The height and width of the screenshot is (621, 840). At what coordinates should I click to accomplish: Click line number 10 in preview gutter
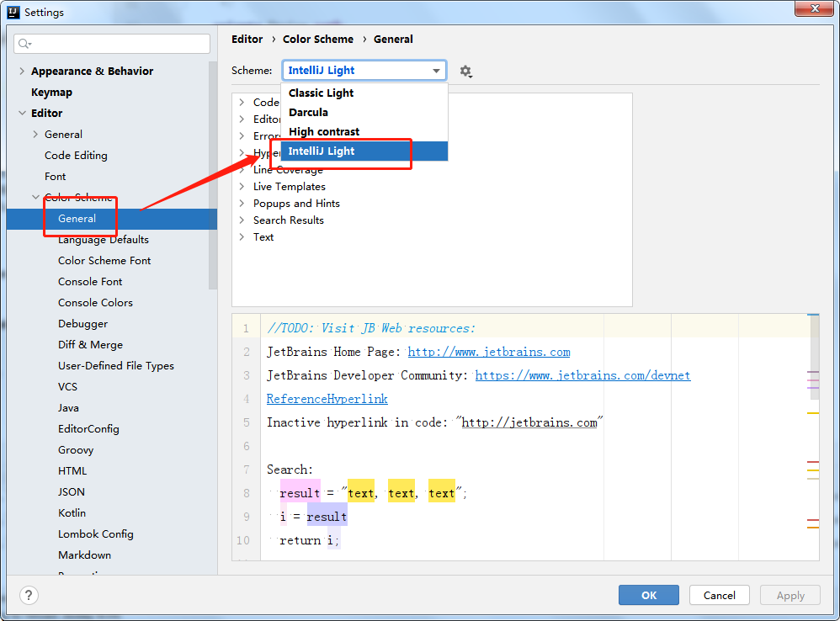point(243,540)
